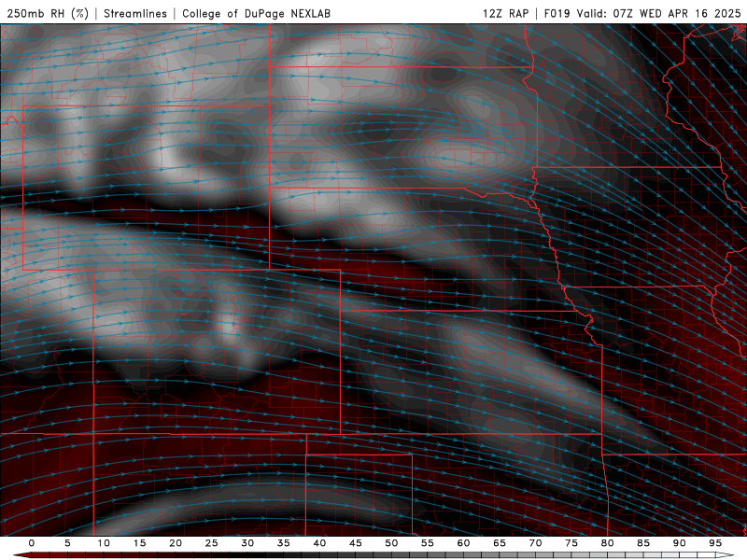This screenshot has height=560, width=747.
Task: Click the "College of DuPage NEXLAB" text
Action: (x=256, y=13)
